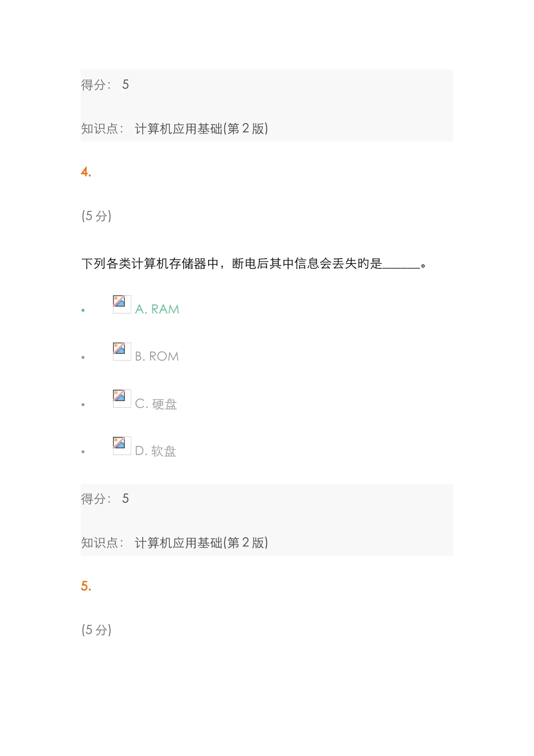Choose the answer text B. ROM
The width and height of the screenshot is (534, 756).
point(157,357)
